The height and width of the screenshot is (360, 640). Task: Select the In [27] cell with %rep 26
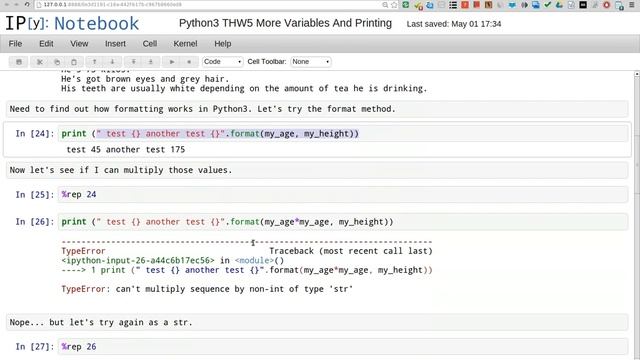click(342, 347)
